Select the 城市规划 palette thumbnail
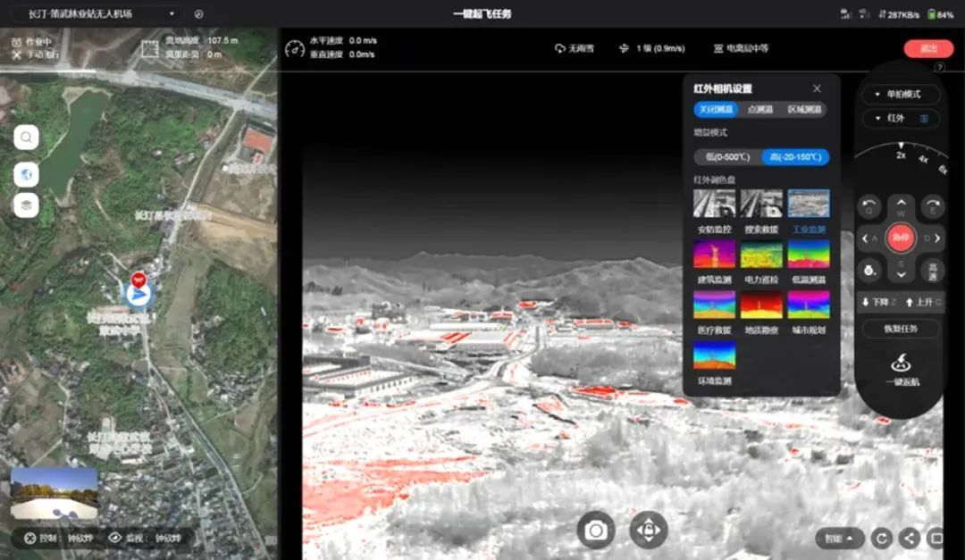965x560 pixels. point(809,305)
